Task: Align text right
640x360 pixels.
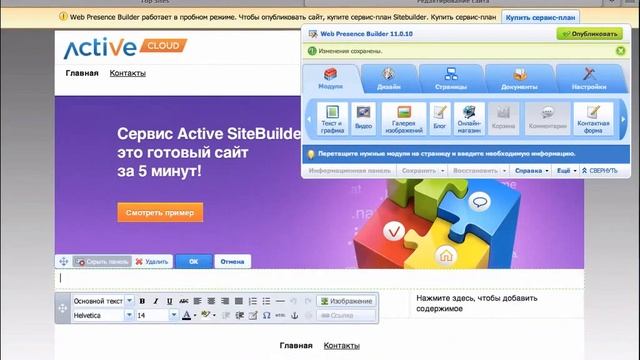Action: (x=225, y=301)
